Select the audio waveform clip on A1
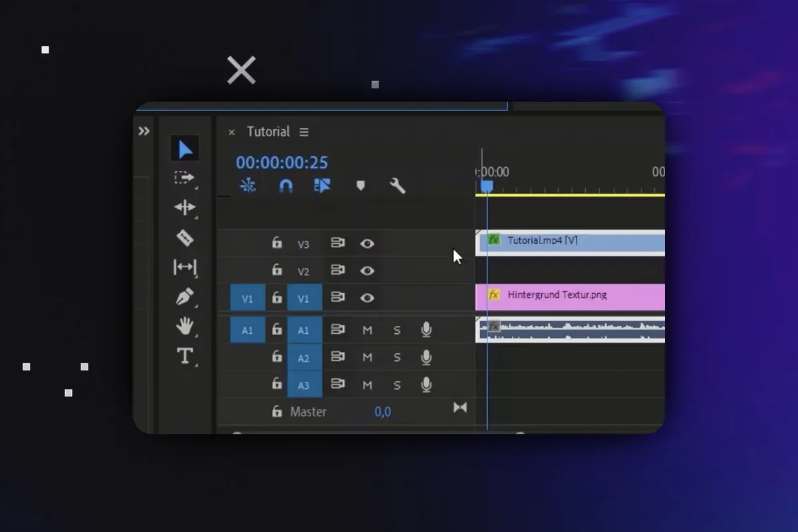Screen dimensions: 798x532 (x=571, y=330)
